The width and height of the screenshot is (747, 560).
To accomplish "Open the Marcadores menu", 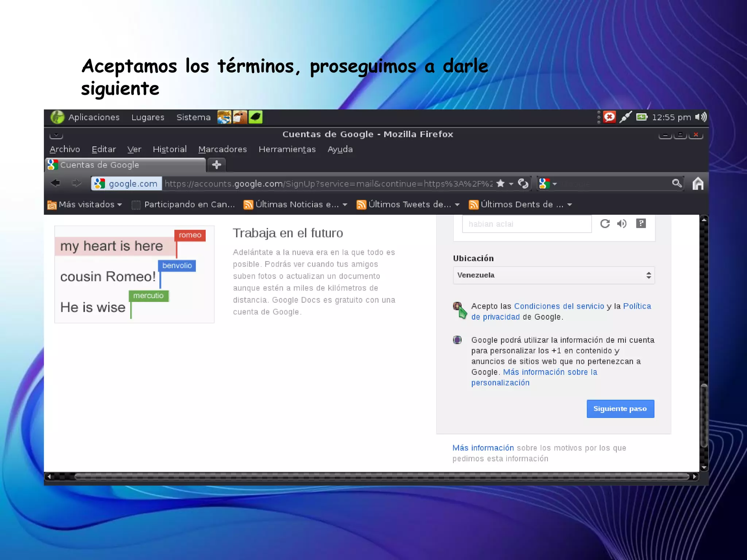I will tap(222, 149).
